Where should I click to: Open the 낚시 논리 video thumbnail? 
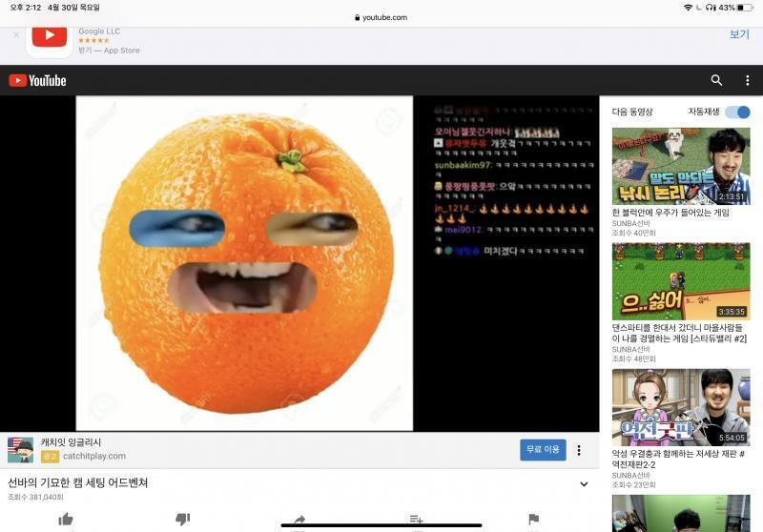pyautogui.click(x=681, y=166)
